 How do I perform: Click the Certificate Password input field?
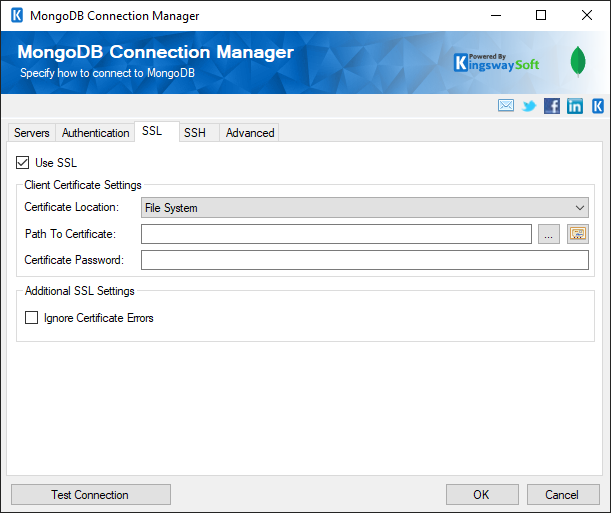click(365, 260)
